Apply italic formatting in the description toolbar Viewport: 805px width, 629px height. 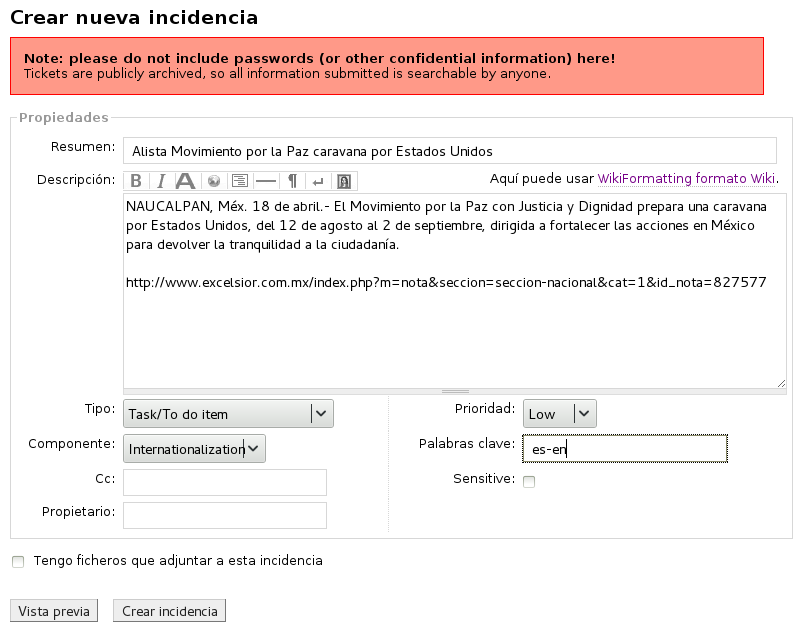pos(161,181)
